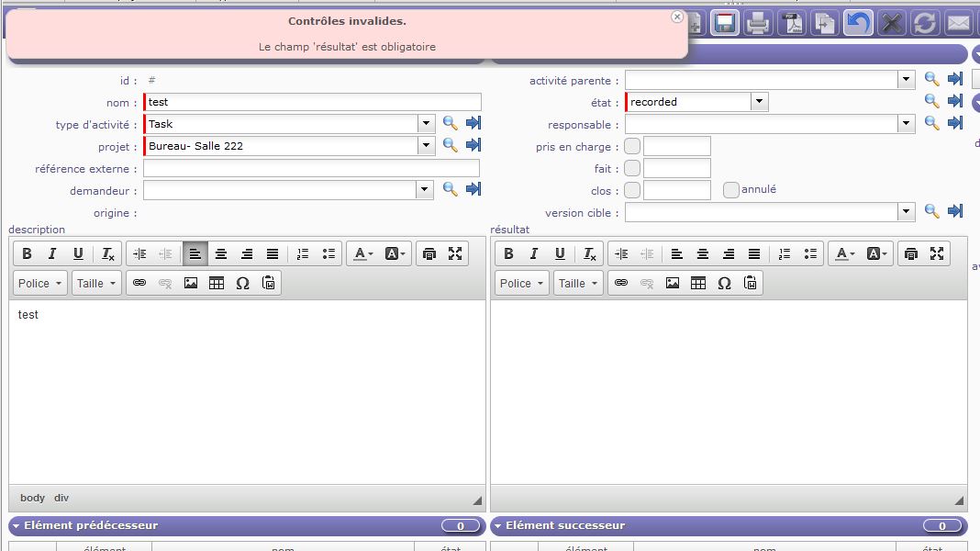This screenshot has width=980, height=551.
Task: Open text color picker in description editor
Action: pyautogui.click(x=363, y=253)
